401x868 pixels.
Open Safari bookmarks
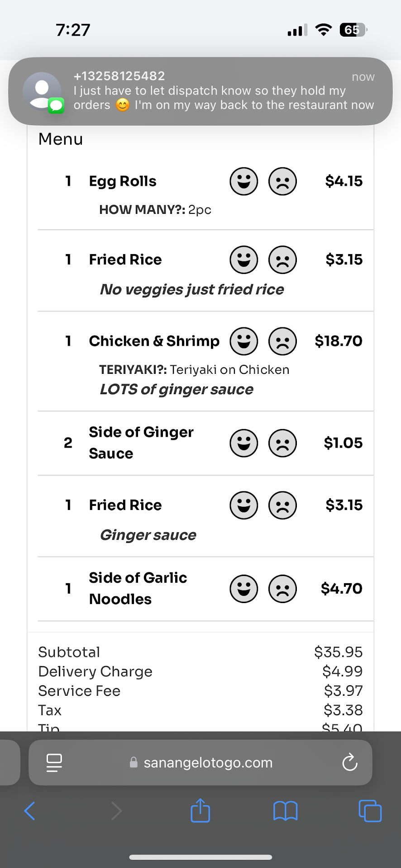(x=285, y=811)
